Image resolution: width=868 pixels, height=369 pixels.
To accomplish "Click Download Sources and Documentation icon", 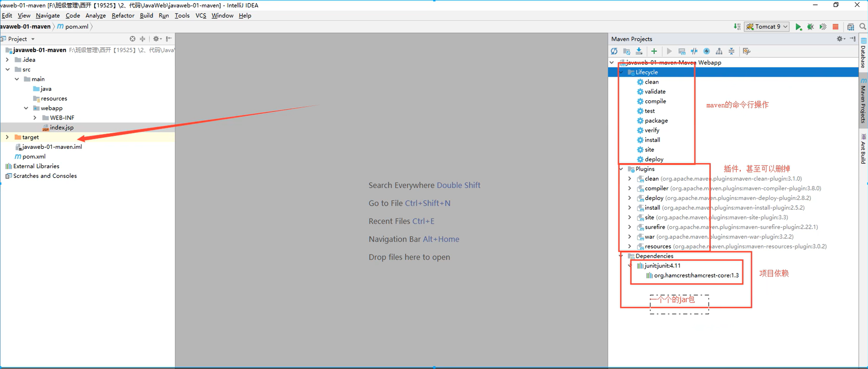I will coord(639,51).
